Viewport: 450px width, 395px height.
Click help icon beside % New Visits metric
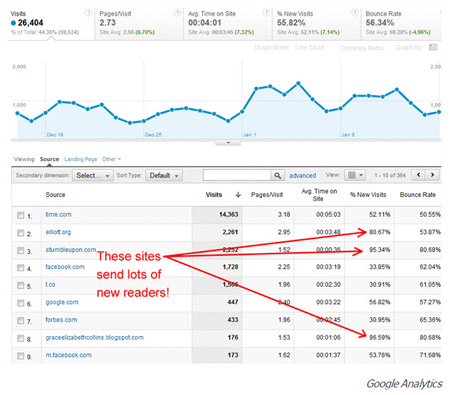coord(355,13)
